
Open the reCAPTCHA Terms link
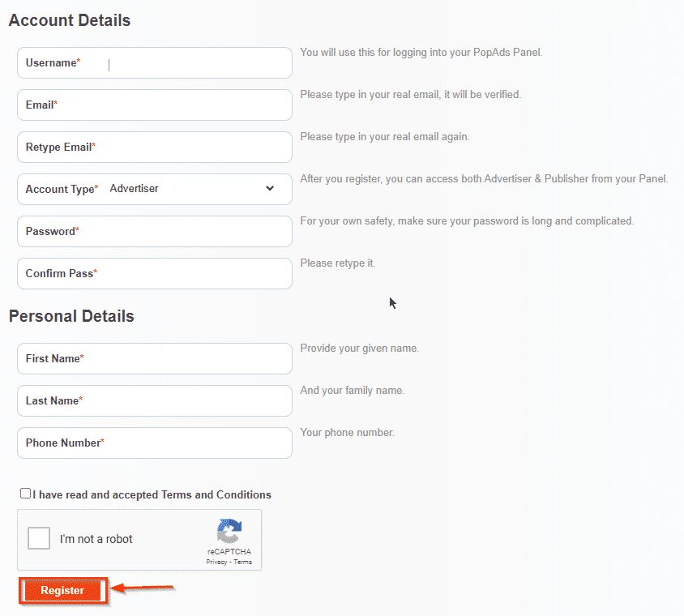tap(242, 562)
